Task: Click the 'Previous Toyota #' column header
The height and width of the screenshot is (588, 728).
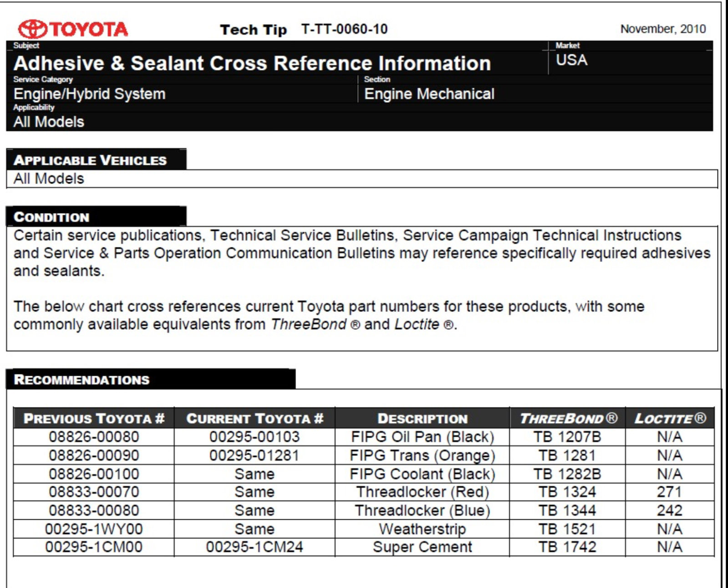Action: [x=94, y=419]
